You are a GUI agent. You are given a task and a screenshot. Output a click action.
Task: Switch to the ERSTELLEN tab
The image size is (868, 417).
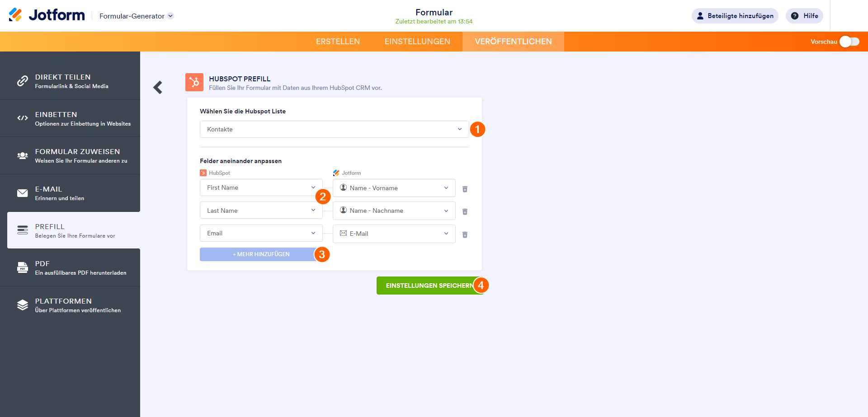pyautogui.click(x=338, y=42)
